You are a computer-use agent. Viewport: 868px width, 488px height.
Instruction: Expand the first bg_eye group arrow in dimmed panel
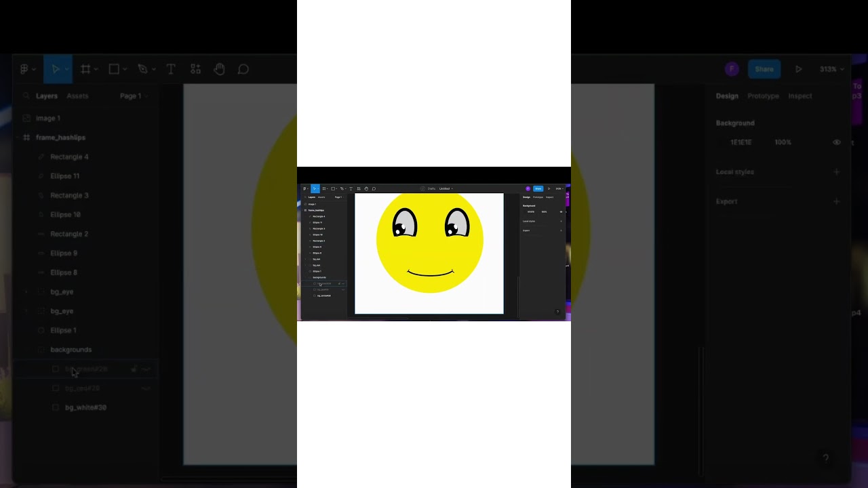coord(26,292)
